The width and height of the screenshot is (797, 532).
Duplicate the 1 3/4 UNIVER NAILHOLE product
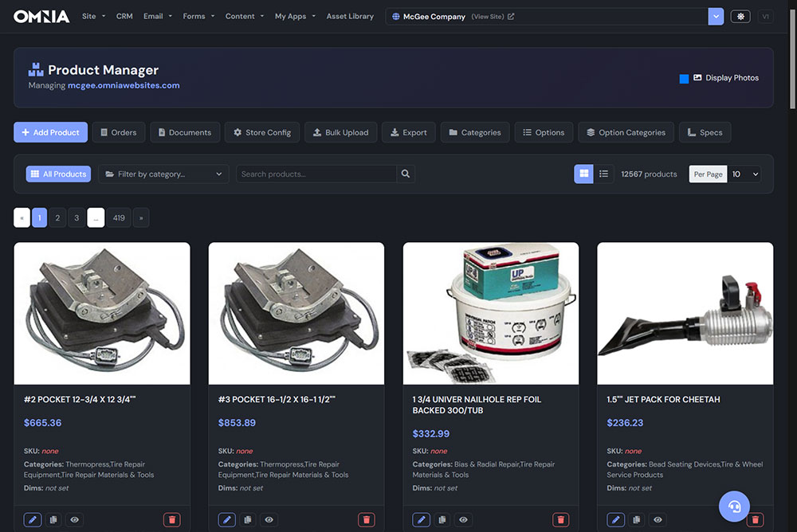click(x=442, y=519)
